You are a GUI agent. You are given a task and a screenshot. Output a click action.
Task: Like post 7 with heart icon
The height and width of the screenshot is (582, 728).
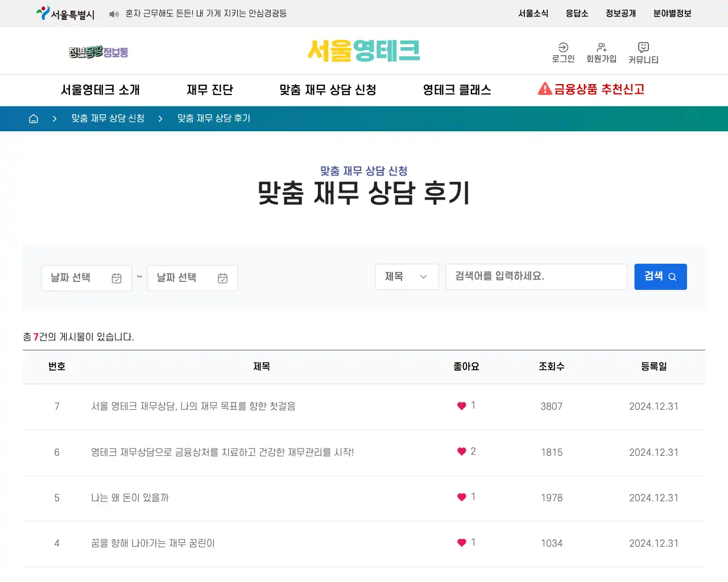[x=462, y=406]
